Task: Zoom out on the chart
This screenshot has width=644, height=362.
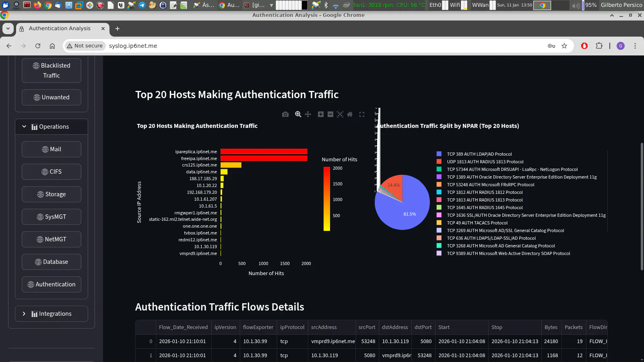Action: (330, 114)
